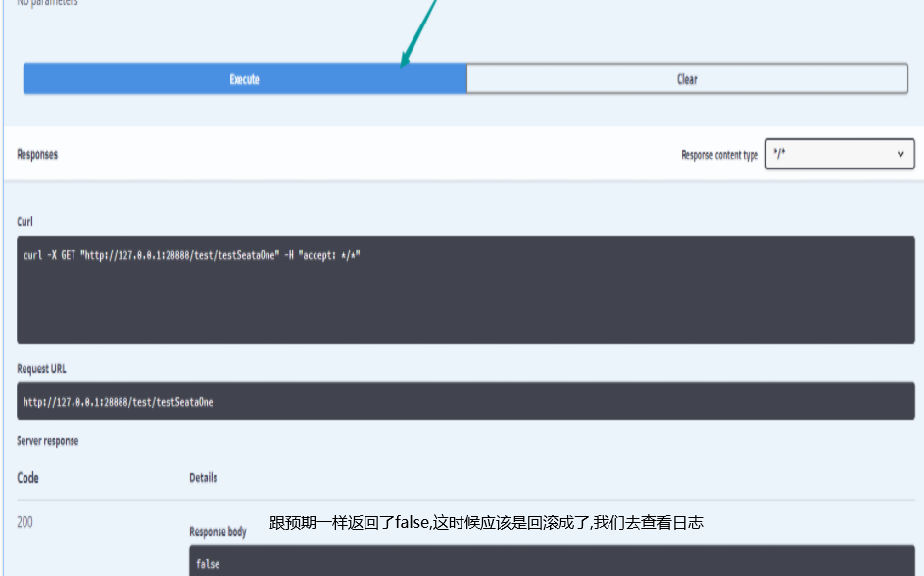Click the Responses section heading
Image resolution: width=924 pixels, height=576 pixels.
(x=37, y=154)
